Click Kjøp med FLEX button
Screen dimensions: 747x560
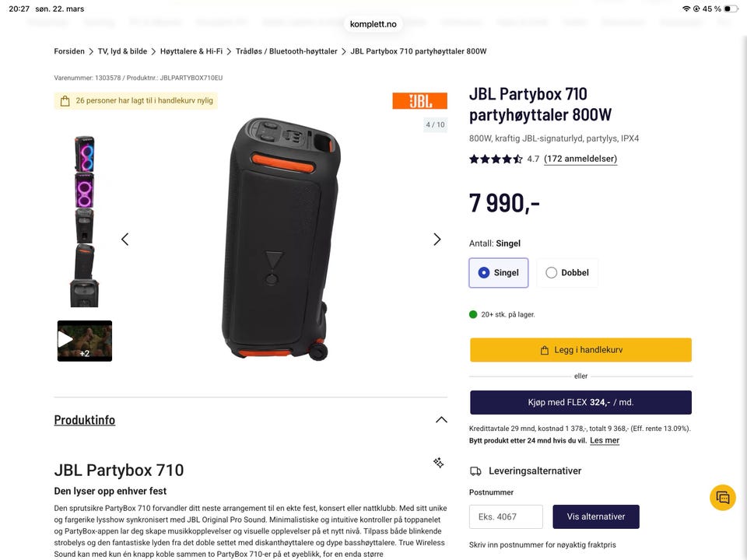pos(580,402)
